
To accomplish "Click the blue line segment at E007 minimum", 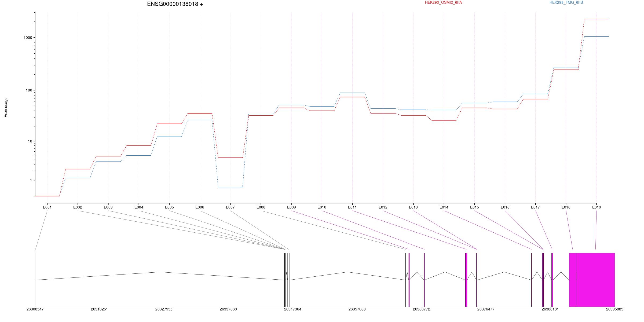I will pyautogui.click(x=230, y=187).
